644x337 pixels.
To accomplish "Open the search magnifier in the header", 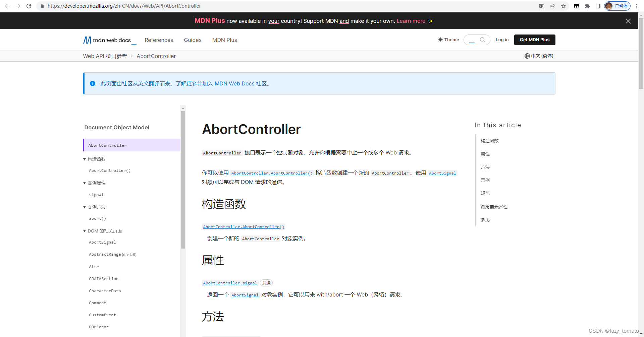I will pyautogui.click(x=482, y=40).
